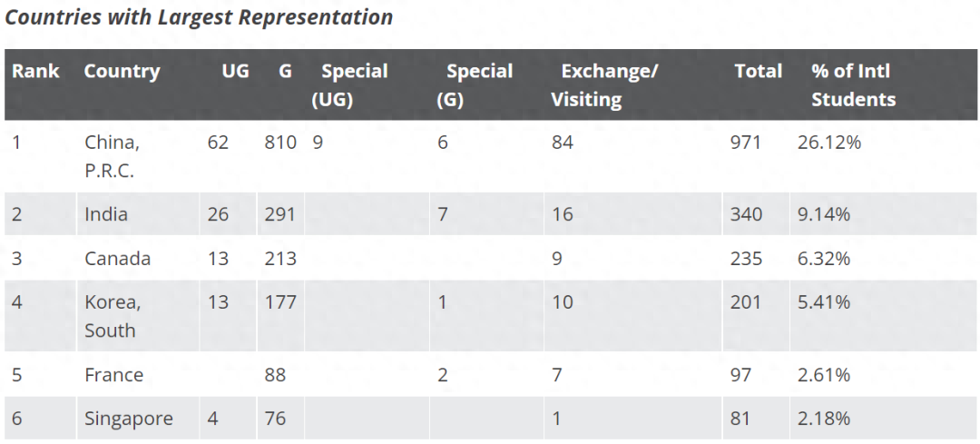The height and width of the screenshot is (444, 980).
Task: Click the India country cell
Action: pyautogui.click(x=106, y=214)
